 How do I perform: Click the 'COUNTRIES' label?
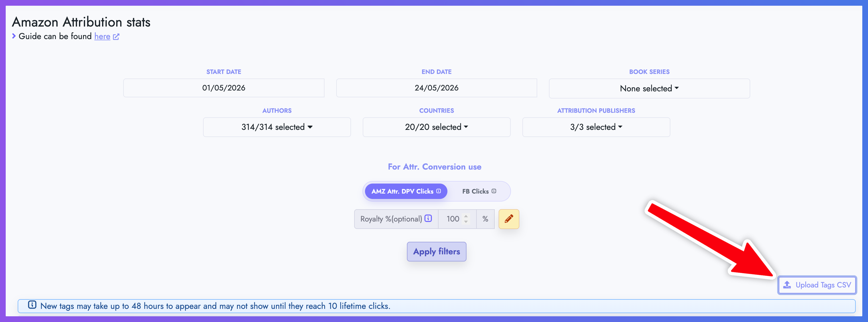tap(436, 110)
